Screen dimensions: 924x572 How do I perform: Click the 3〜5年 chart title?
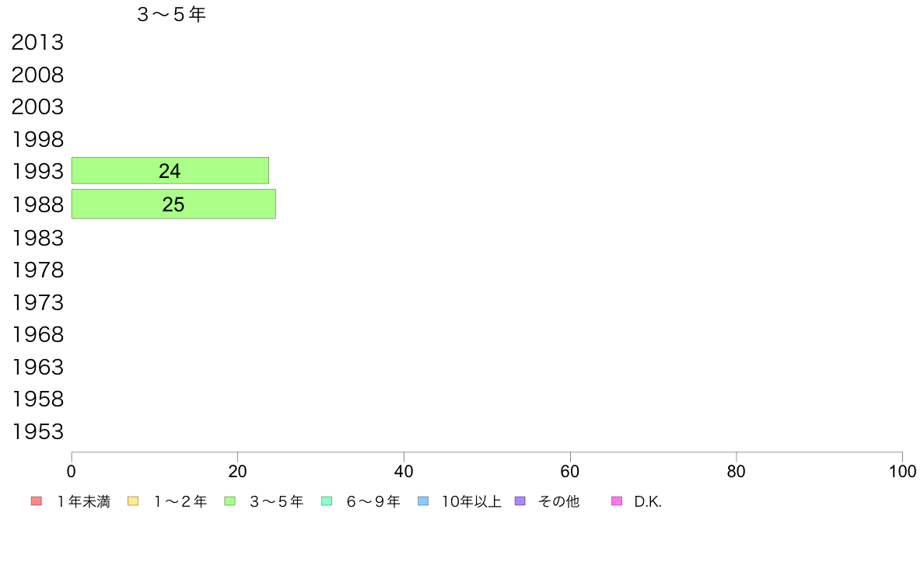[171, 15]
